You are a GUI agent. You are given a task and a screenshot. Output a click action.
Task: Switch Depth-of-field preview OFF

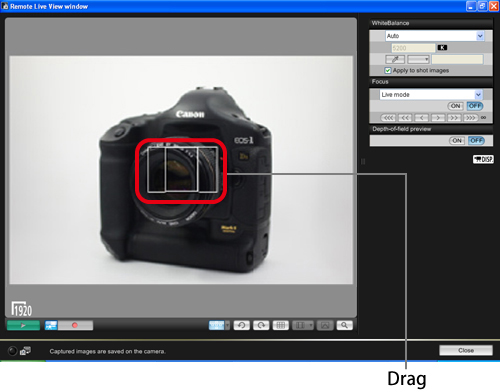476,141
